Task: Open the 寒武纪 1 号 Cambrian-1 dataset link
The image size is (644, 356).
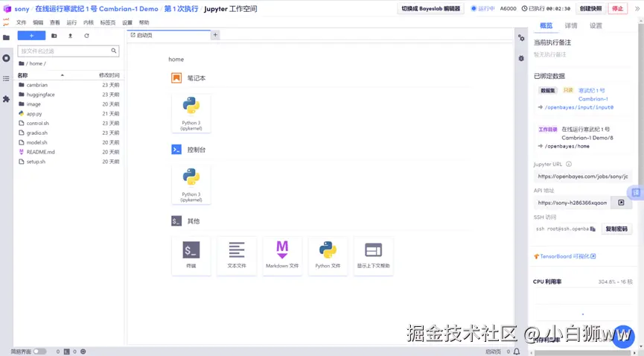Action: [x=593, y=95]
